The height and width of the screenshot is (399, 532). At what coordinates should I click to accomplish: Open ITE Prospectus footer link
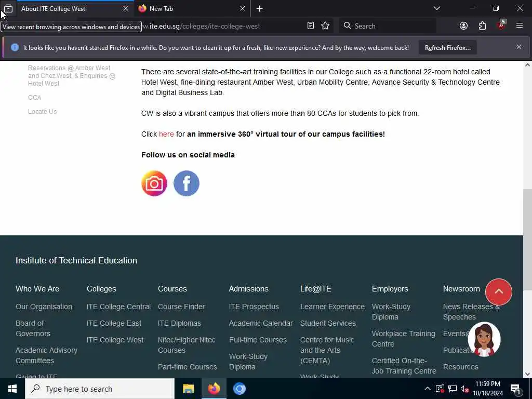254,307
